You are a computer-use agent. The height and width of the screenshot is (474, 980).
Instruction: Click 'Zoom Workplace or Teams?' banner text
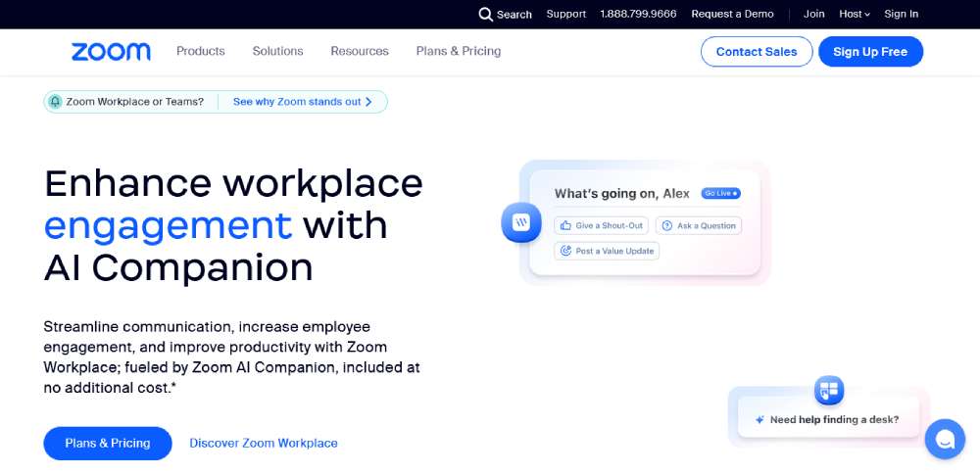coord(135,102)
